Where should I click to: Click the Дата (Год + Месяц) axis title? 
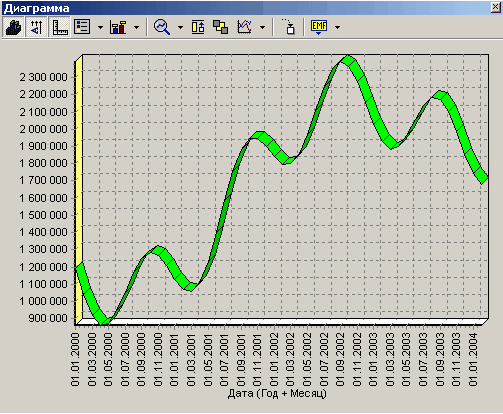[x=277, y=394]
